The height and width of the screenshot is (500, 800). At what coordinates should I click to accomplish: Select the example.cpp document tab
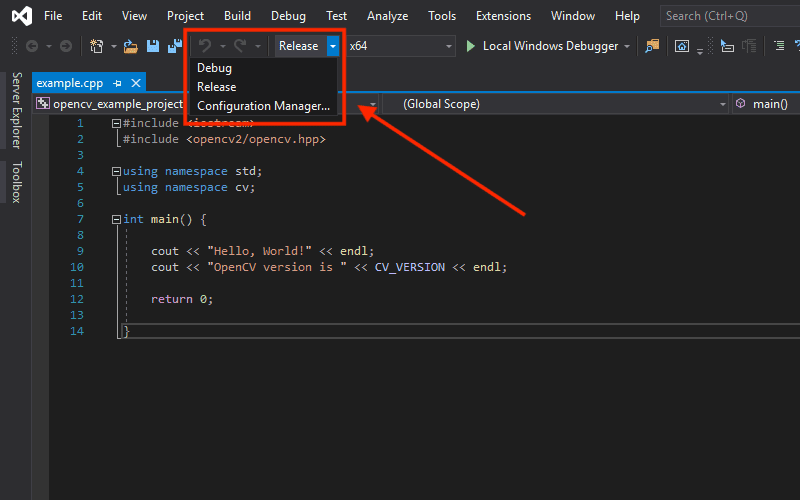(69, 83)
